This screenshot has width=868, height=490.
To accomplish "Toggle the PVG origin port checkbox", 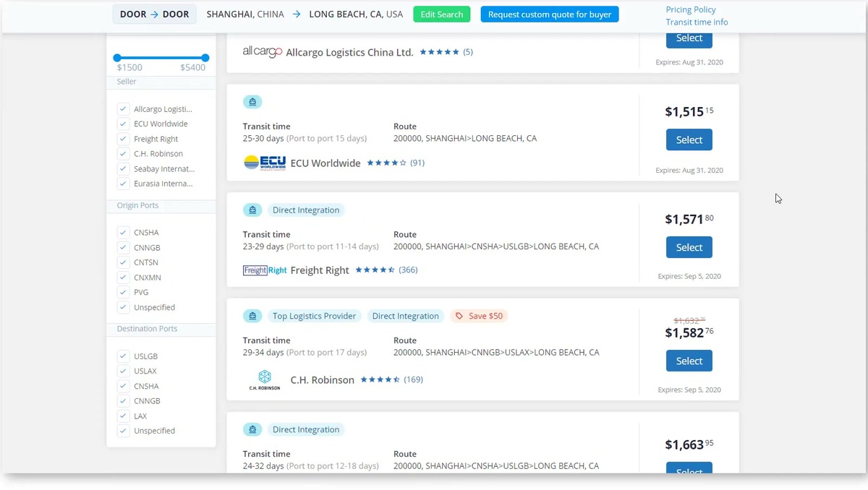I will [123, 292].
